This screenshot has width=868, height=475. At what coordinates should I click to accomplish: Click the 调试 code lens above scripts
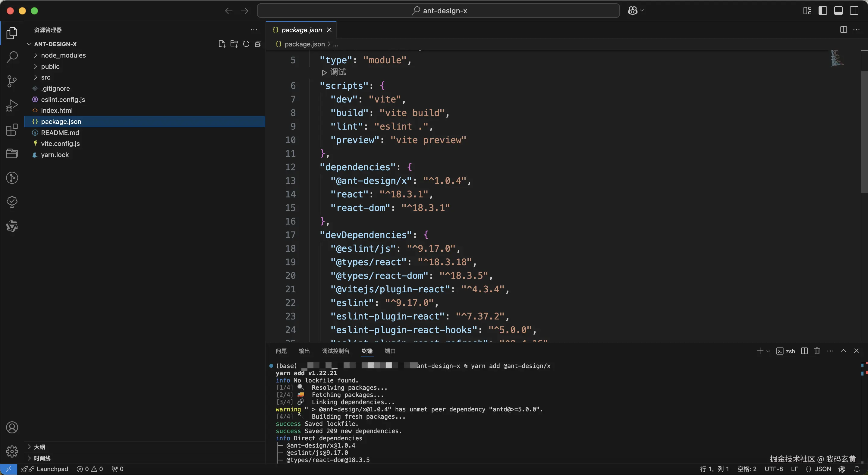(334, 72)
